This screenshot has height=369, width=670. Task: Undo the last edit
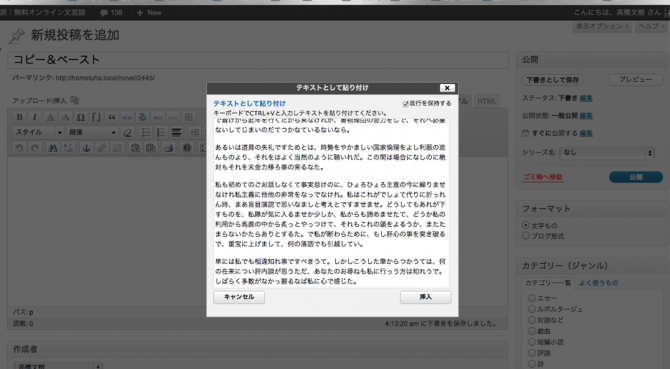point(19,148)
